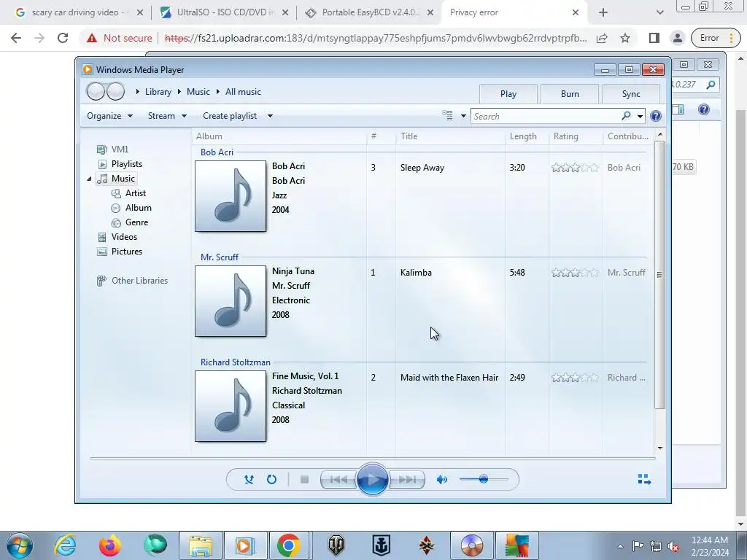Go back using media player back arrow
Screen dimensions: 747x560
point(96,91)
